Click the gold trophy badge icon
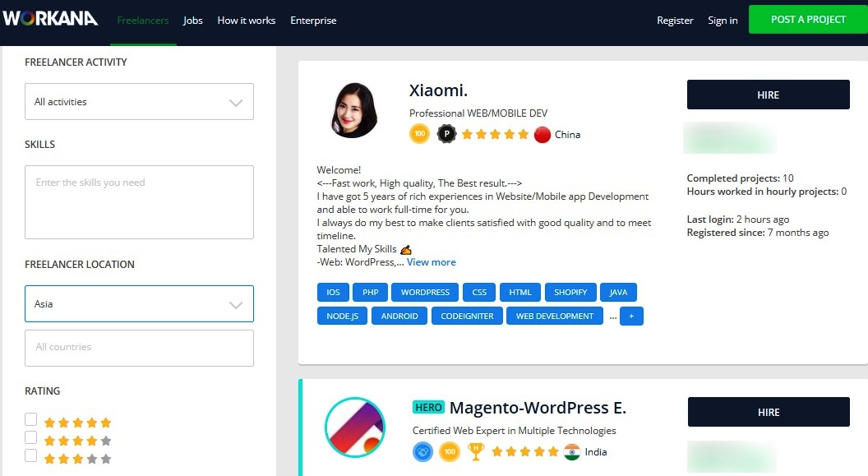The height and width of the screenshot is (476, 868). (x=476, y=451)
